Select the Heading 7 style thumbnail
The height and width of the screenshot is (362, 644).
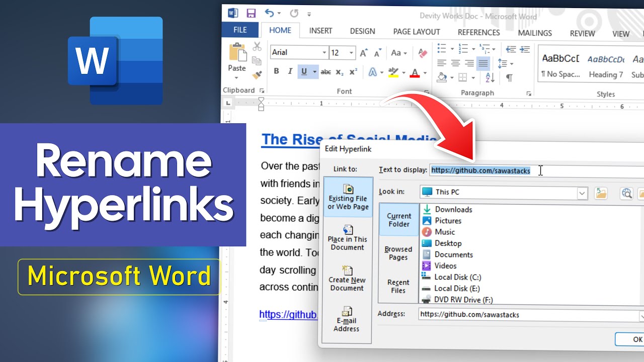pyautogui.click(x=606, y=65)
